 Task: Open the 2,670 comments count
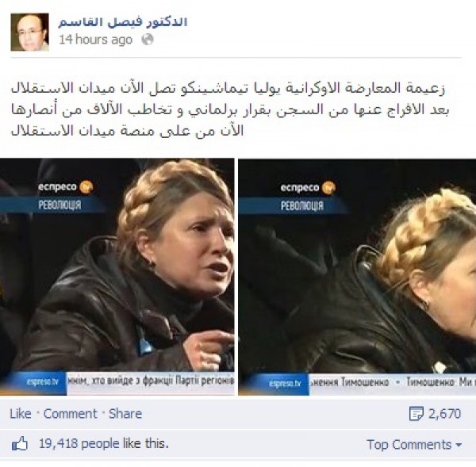click(x=444, y=414)
